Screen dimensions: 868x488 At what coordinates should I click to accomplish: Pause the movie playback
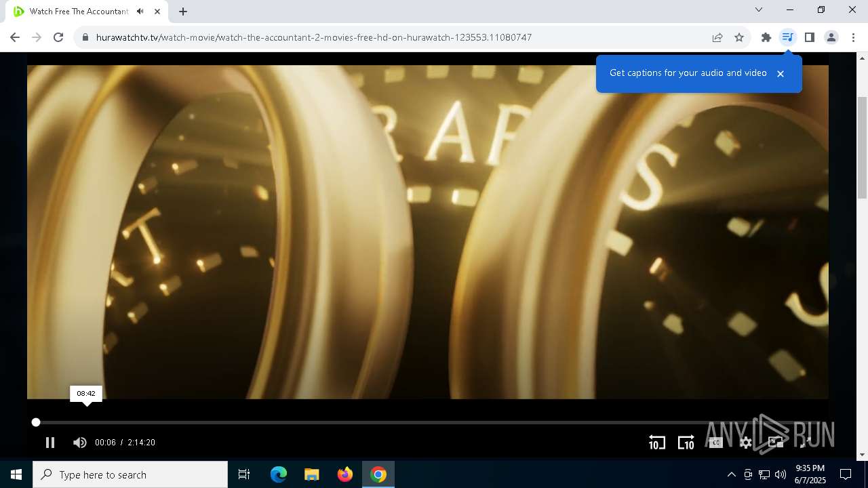[x=50, y=443]
